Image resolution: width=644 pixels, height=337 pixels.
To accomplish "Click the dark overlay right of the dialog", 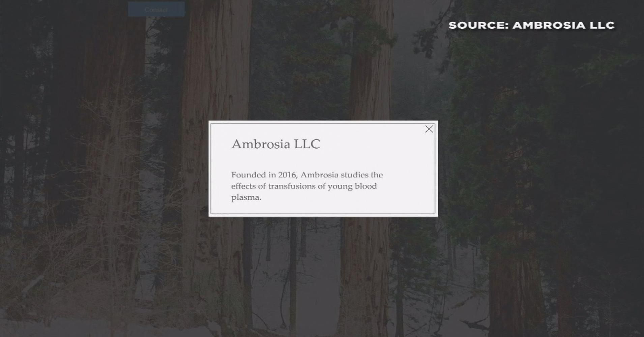I will coord(539,168).
